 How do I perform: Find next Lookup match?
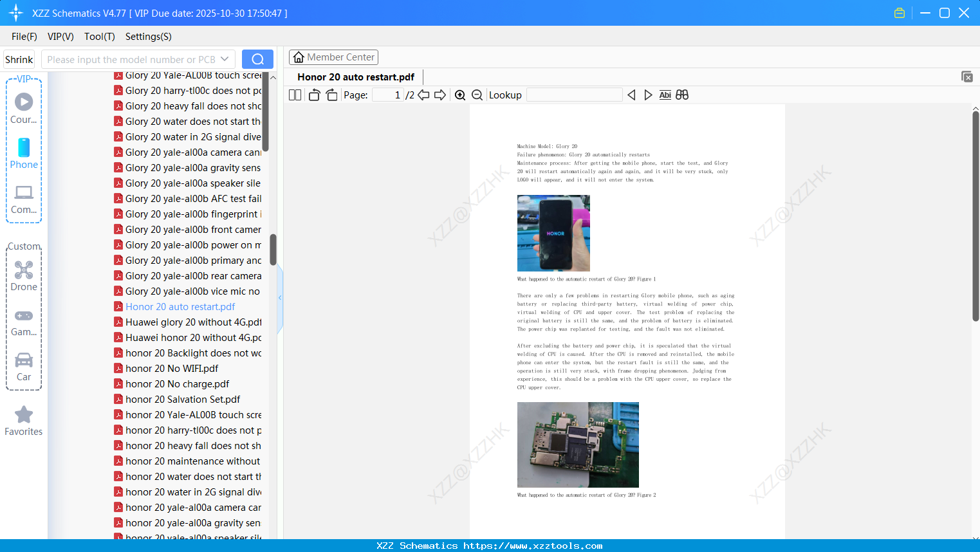point(649,95)
